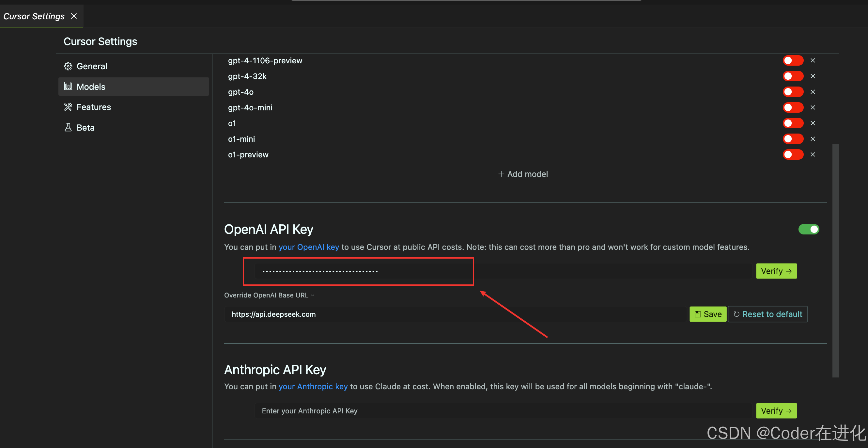This screenshot has width=868, height=448.
Task: Delete the gpt-4-32k model entry
Action: [x=813, y=76]
